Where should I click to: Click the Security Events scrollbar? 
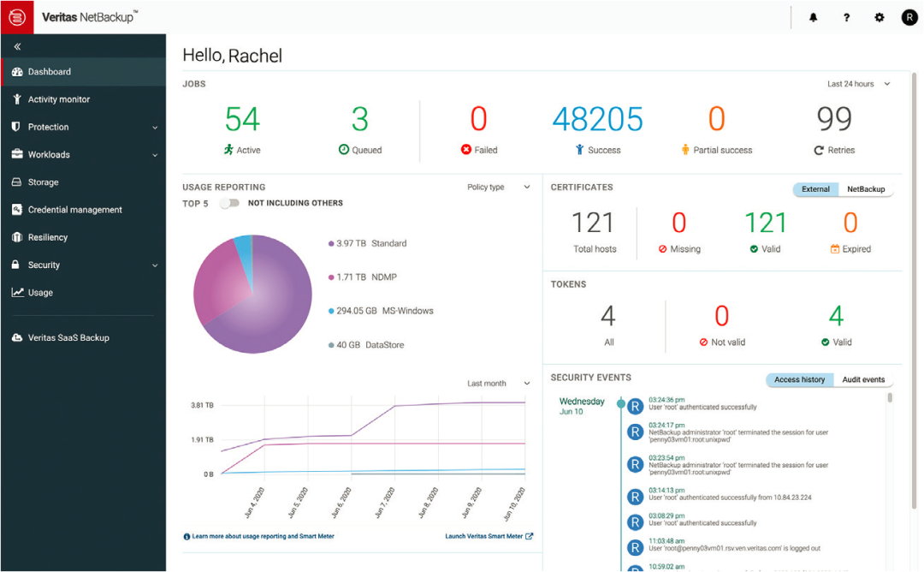[890, 398]
